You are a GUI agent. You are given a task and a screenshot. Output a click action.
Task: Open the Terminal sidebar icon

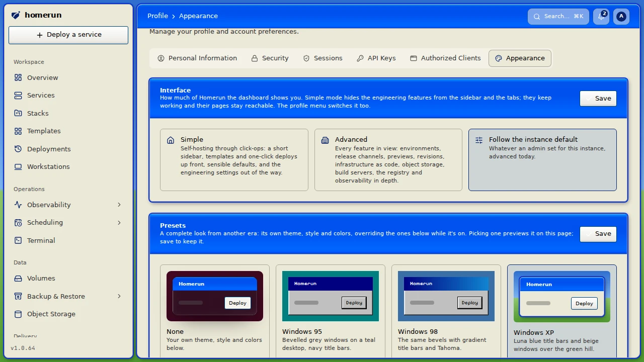click(x=18, y=240)
